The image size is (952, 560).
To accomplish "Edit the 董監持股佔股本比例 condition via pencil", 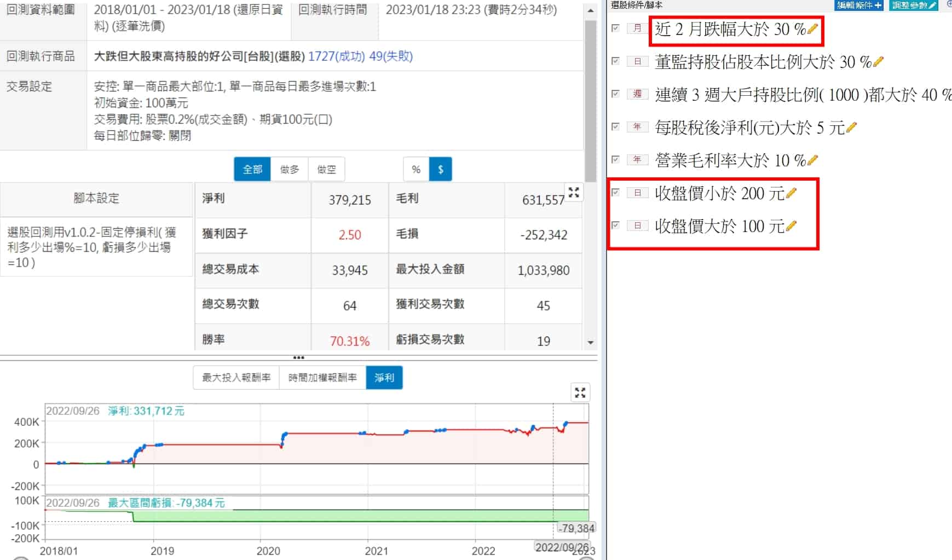I will coord(878,61).
